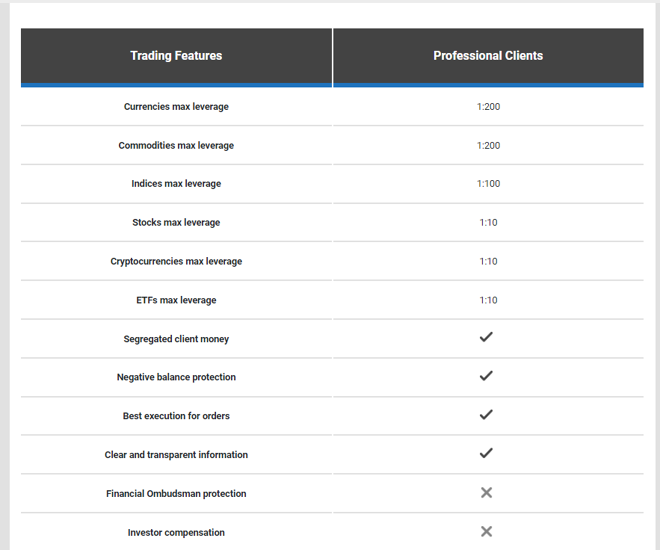The height and width of the screenshot is (550, 660).
Task: Click the Financial Ombudsman protection cross icon
Action: click(x=487, y=492)
